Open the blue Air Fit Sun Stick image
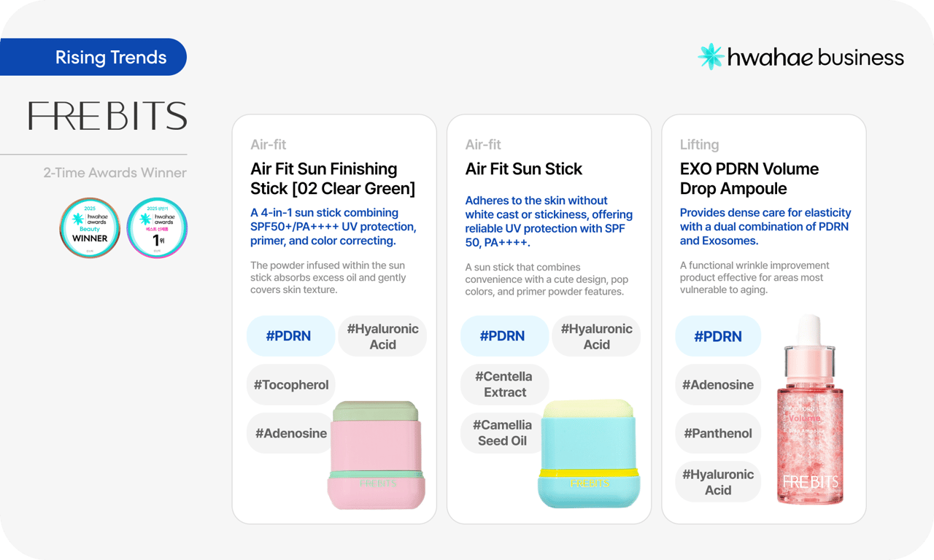The width and height of the screenshot is (934, 560). pos(589,453)
